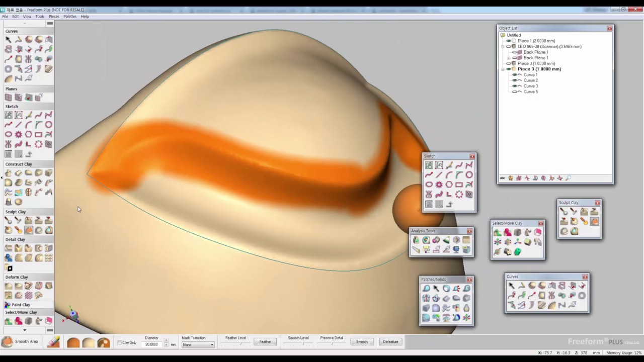Select straight line tool in docked Sketch section
The image size is (644, 362).
(19, 124)
